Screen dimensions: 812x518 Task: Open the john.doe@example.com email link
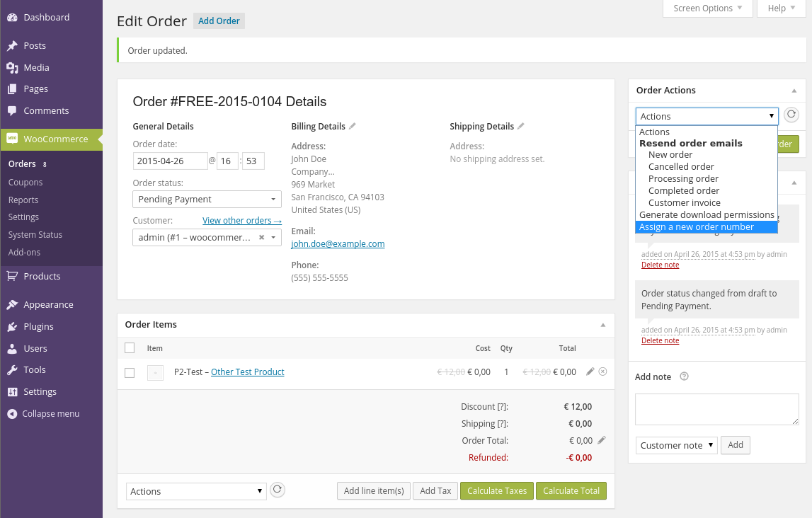pyautogui.click(x=338, y=243)
